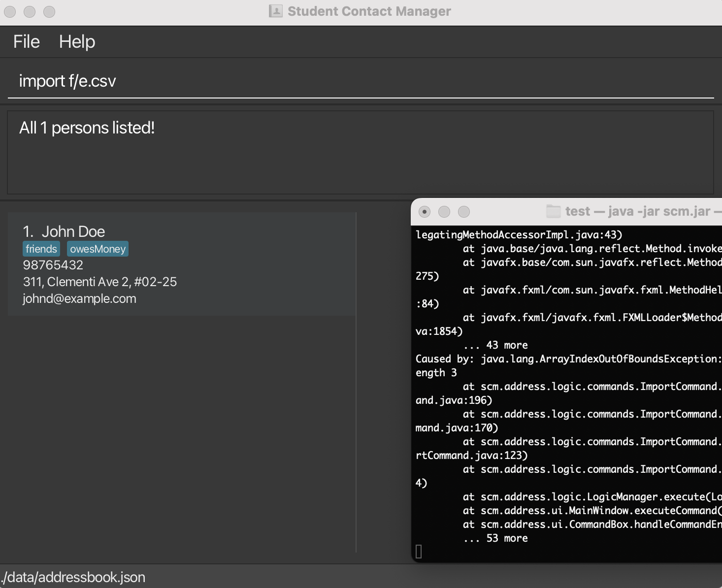Minimize the terminal window
The width and height of the screenshot is (722, 588).
coord(444,212)
